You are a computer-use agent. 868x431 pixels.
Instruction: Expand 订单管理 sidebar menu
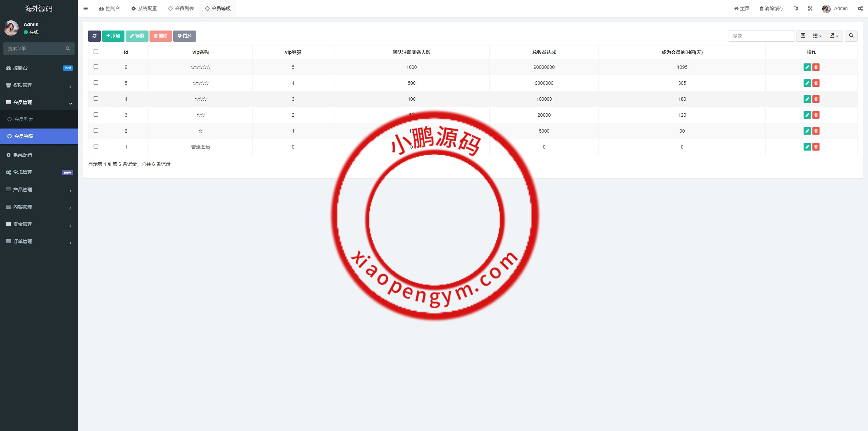pos(39,241)
